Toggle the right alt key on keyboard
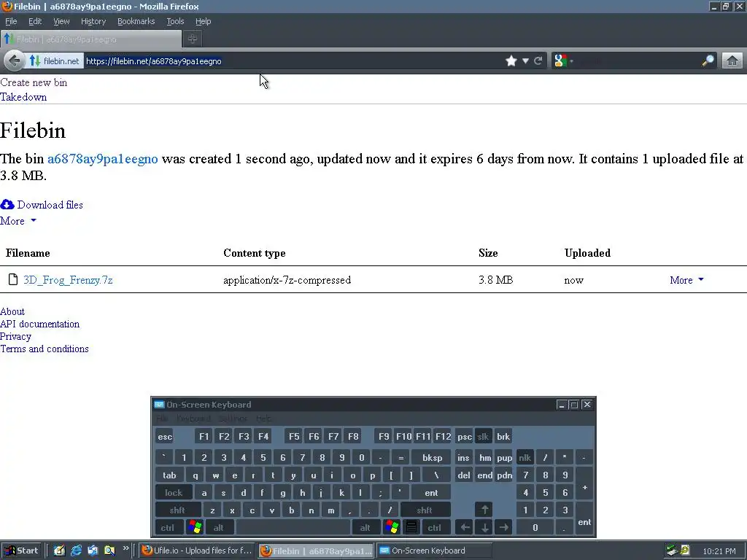This screenshot has width=747, height=560. tap(365, 528)
